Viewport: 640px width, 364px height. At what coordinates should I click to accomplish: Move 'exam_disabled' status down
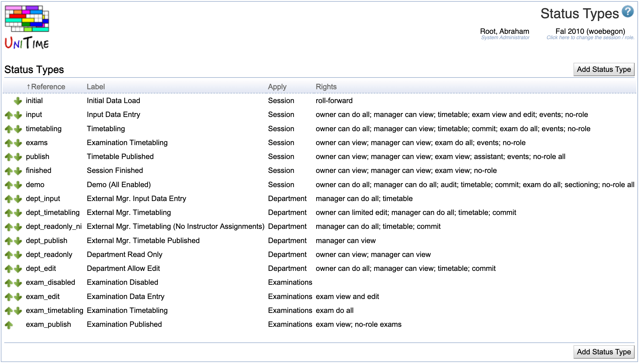click(18, 282)
